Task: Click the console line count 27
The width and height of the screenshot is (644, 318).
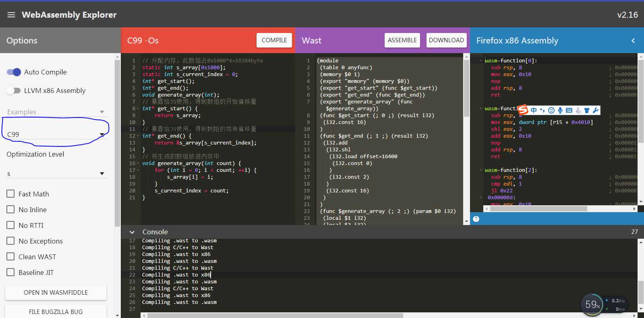Action: [x=634, y=232]
